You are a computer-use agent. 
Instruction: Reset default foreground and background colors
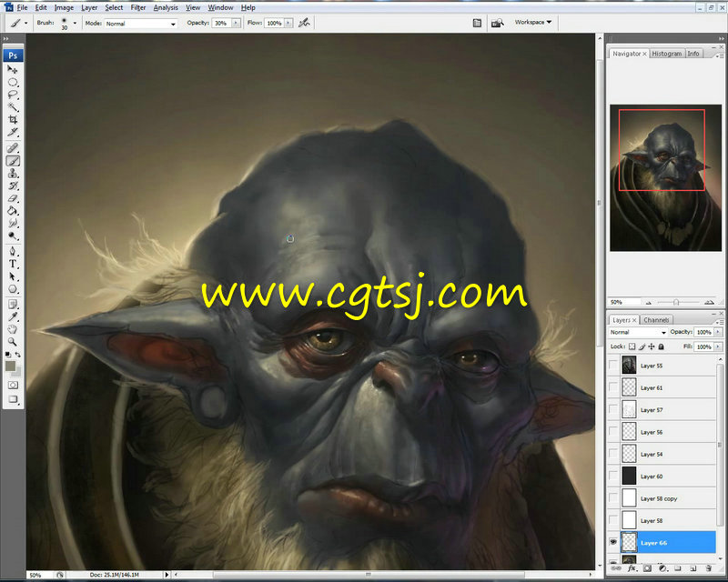point(8,355)
